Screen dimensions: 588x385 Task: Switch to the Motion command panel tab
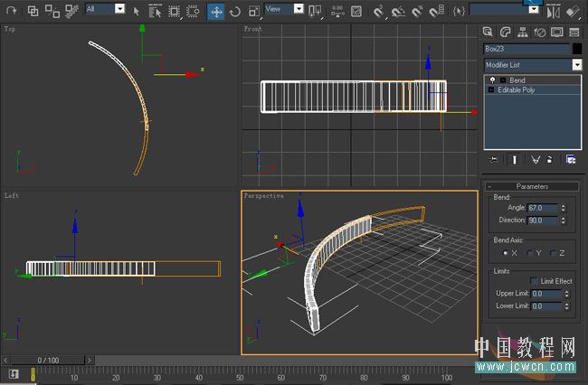[540, 33]
